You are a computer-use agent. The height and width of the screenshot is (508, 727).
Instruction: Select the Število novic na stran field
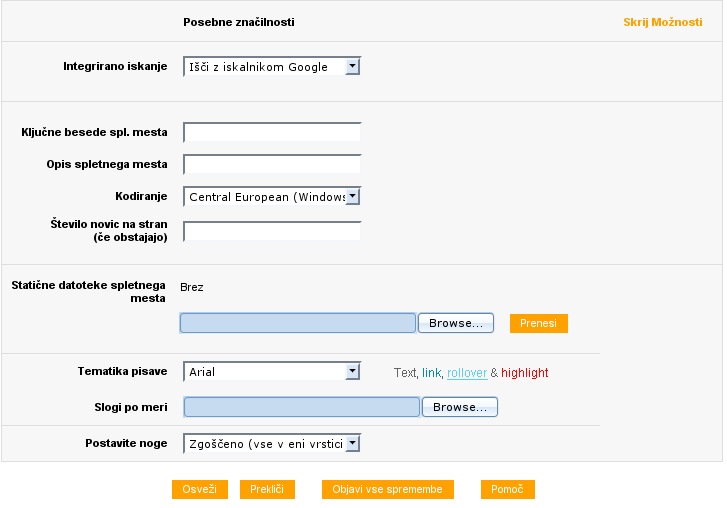pyautogui.click(x=272, y=231)
